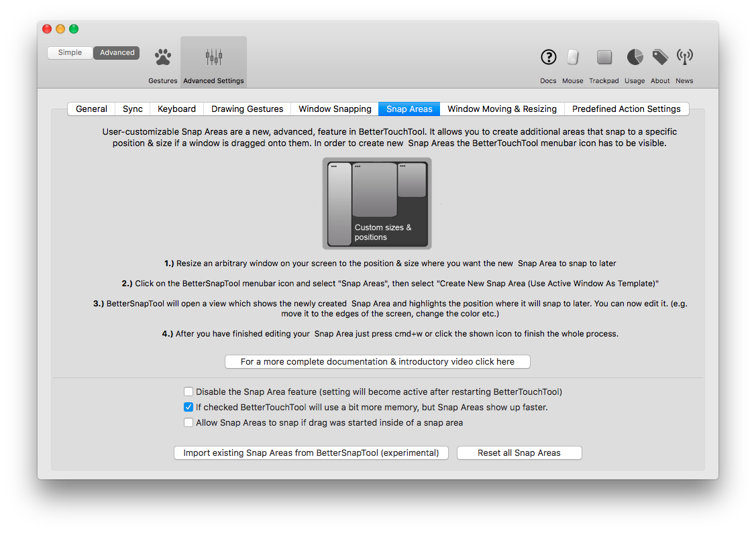Screen dimensions: 756x533
Task: Select the Mouse icon in toolbar
Action: pyautogui.click(x=573, y=57)
